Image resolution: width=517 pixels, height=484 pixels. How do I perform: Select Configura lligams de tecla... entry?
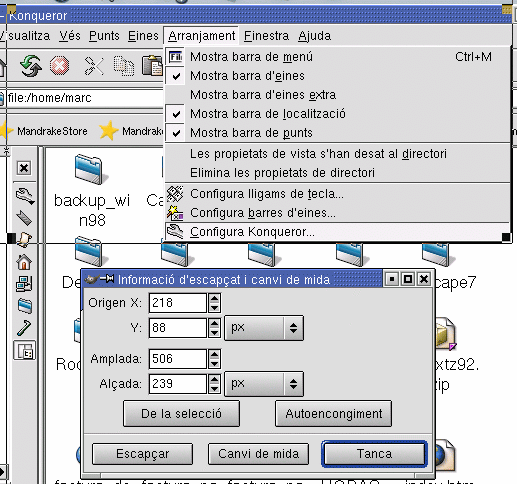[x=337, y=194]
